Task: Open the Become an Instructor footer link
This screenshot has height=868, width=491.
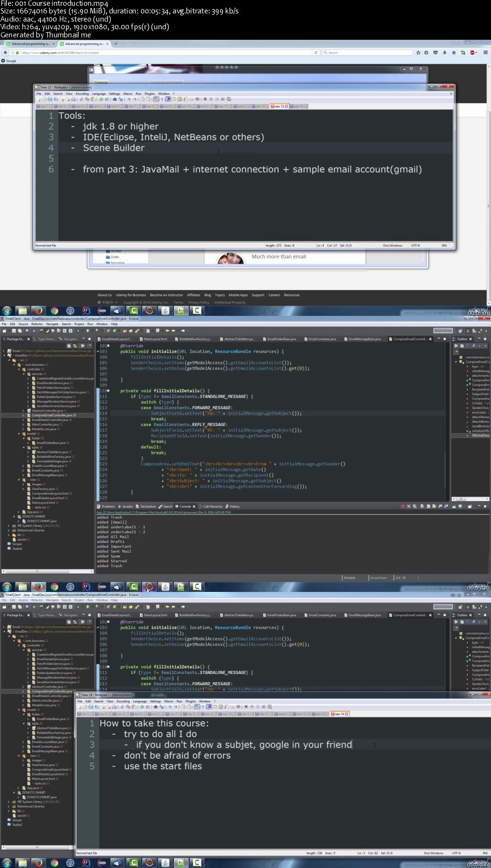Action: click(166, 295)
